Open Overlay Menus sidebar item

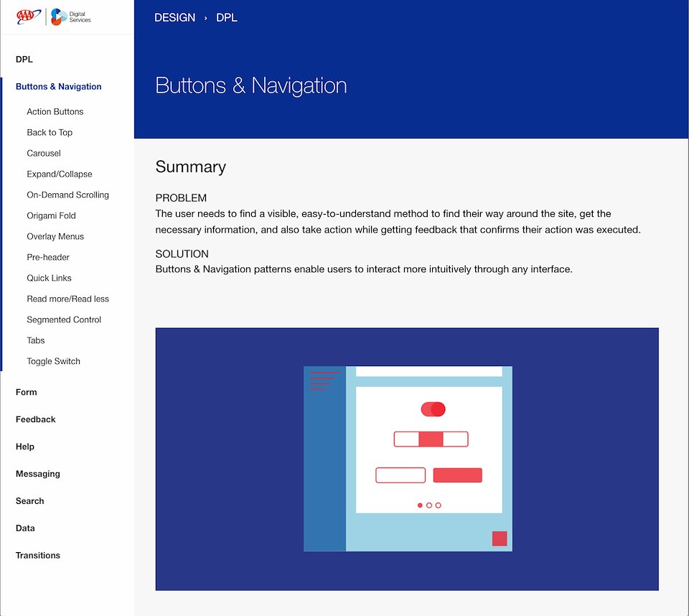pyautogui.click(x=55, y=236)
